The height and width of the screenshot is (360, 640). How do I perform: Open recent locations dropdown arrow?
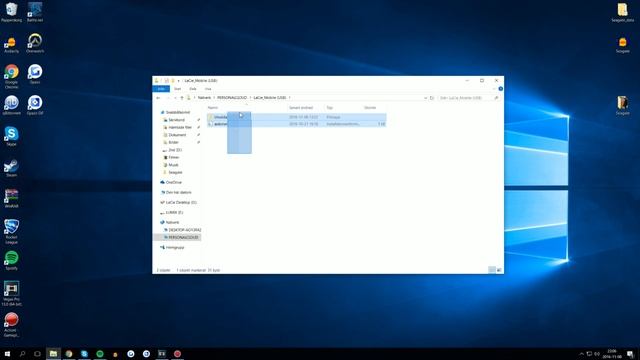[175, 98]
